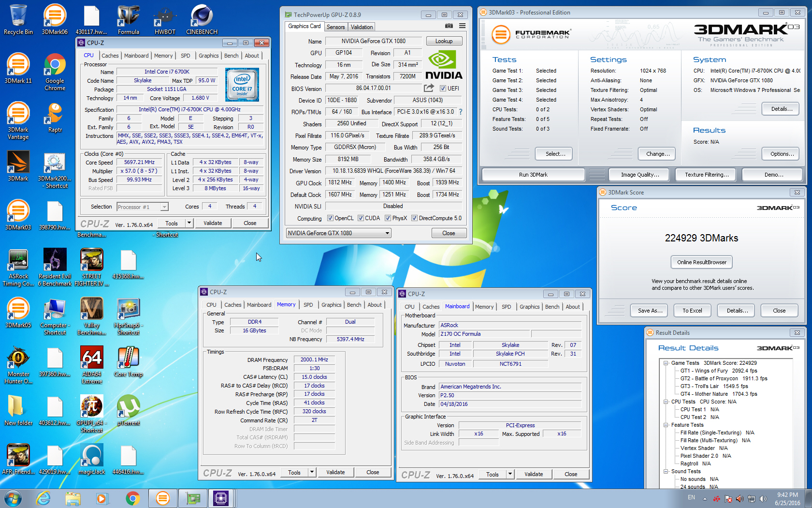The width and height of the screenshot is (812, 508).
Task: Click the GPU Name field showing GeForce GTX 1080
Action: [x=373, y=41]
